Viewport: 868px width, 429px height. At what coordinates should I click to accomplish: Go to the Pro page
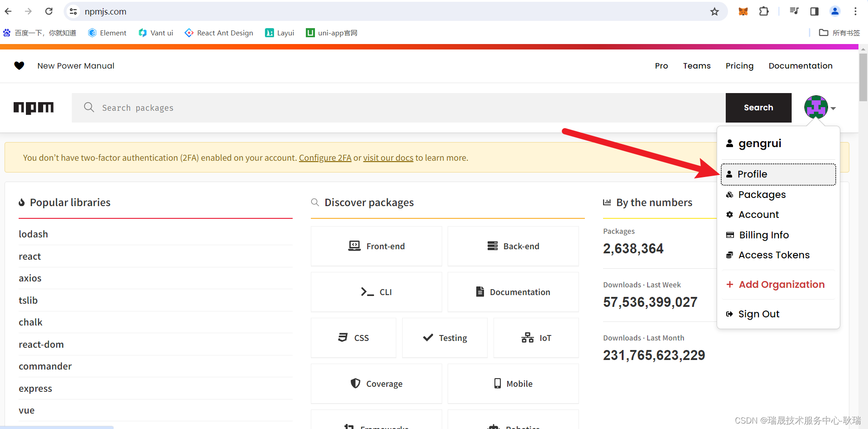[661, 66]
